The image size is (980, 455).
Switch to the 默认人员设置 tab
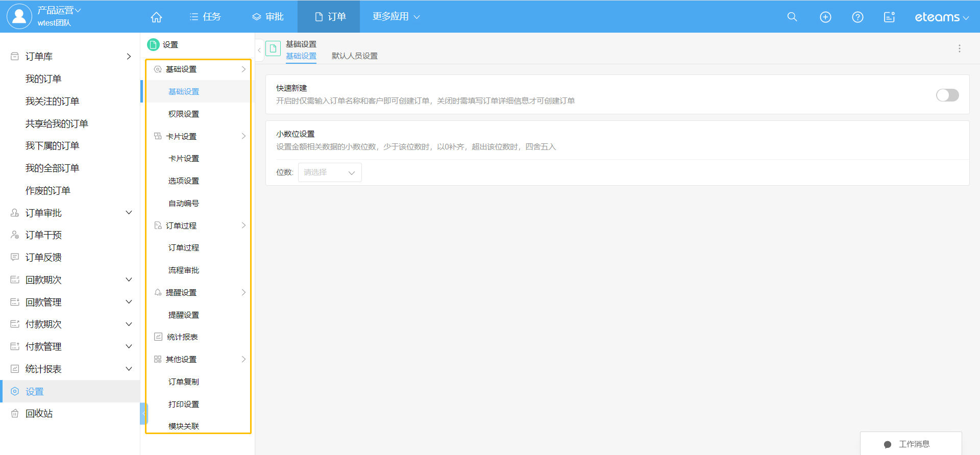pos(354,56)
